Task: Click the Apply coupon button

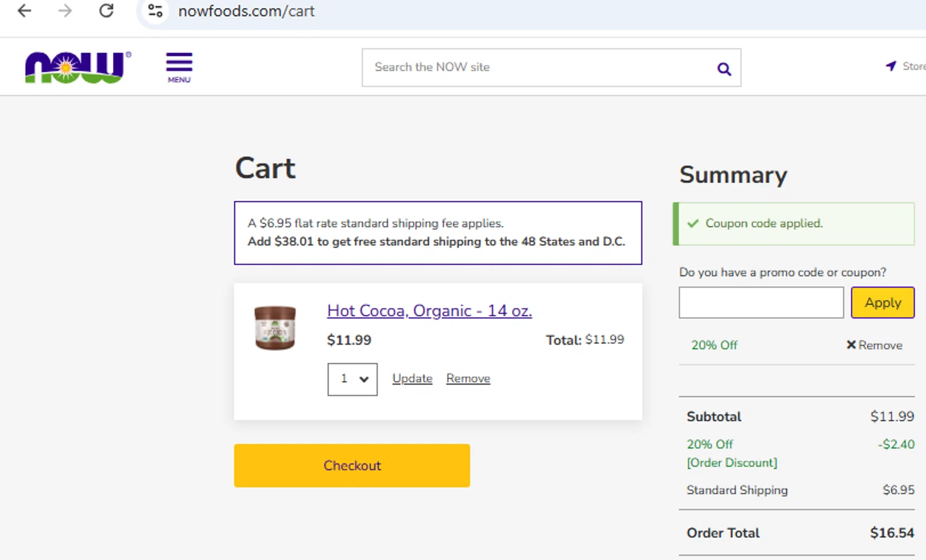Action: tap(883, 303)
